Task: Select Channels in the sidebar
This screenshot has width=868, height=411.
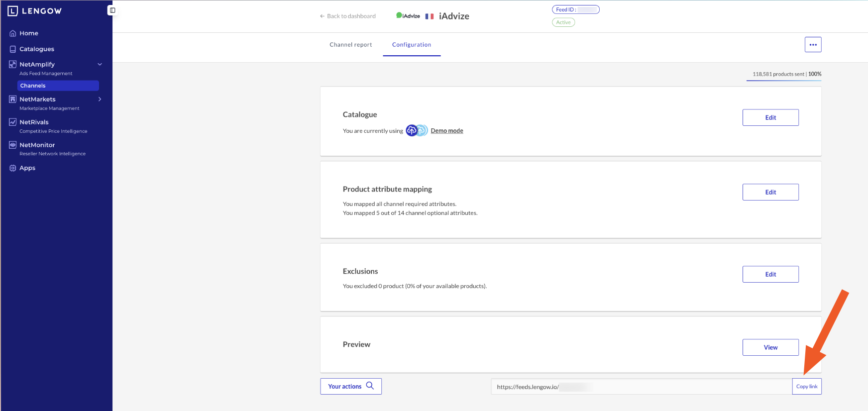Action: click(x=58, y=86)
